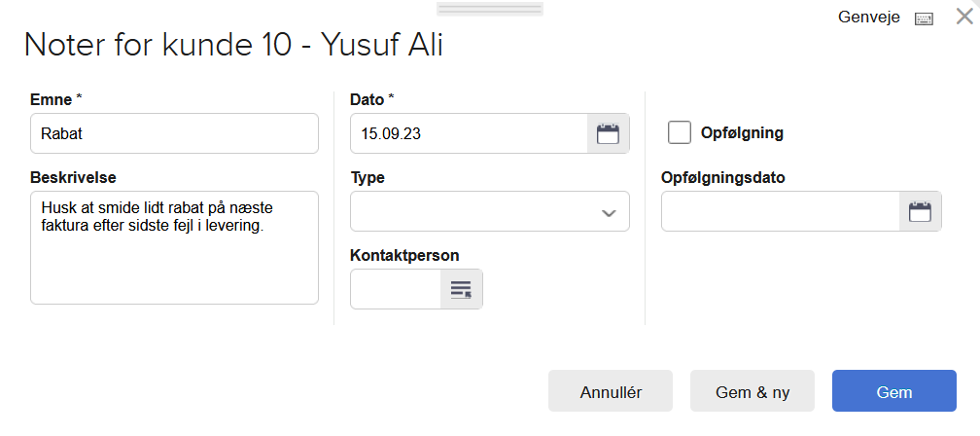Click the dialog title Noter for kunde 10
Screen dimensions: 980x436
click(233, 46)
